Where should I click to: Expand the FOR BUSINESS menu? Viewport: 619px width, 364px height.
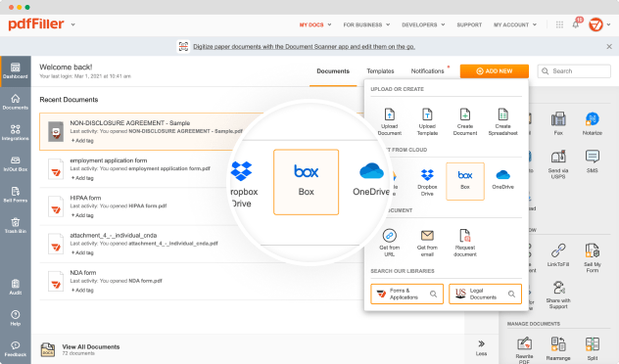[366, 24]
